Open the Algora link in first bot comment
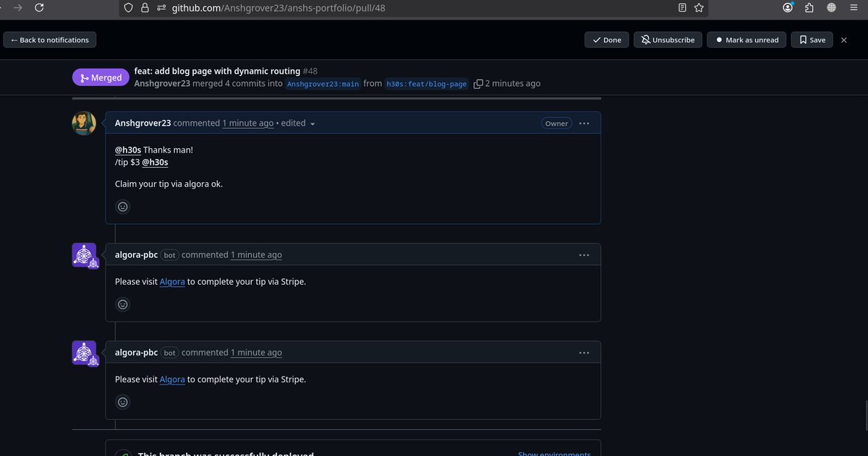The width and height of the screenshot is (868, 456). tap(172, 281)
